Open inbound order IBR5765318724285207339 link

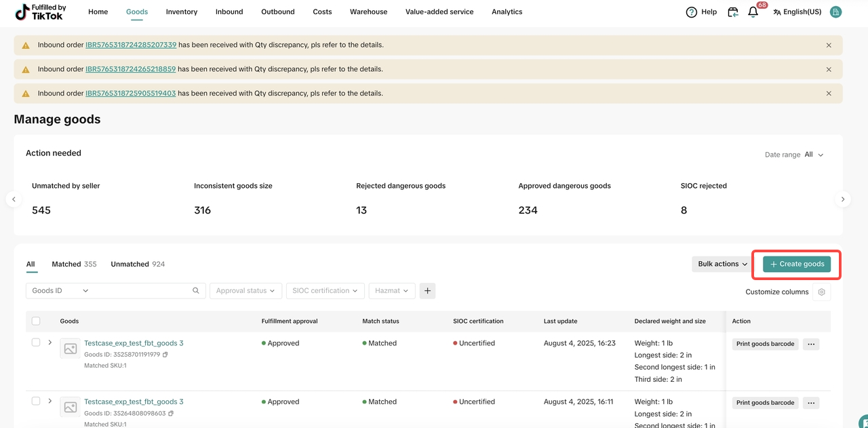131,45
